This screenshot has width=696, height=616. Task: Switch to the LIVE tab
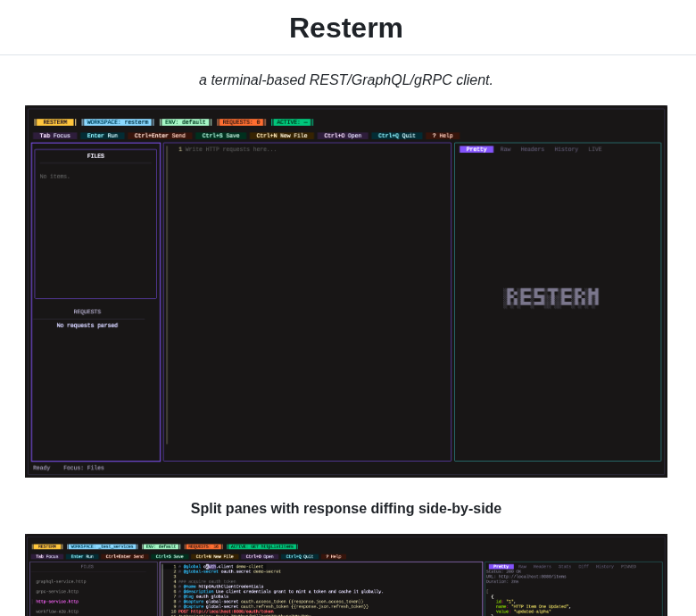pos(595,149)
